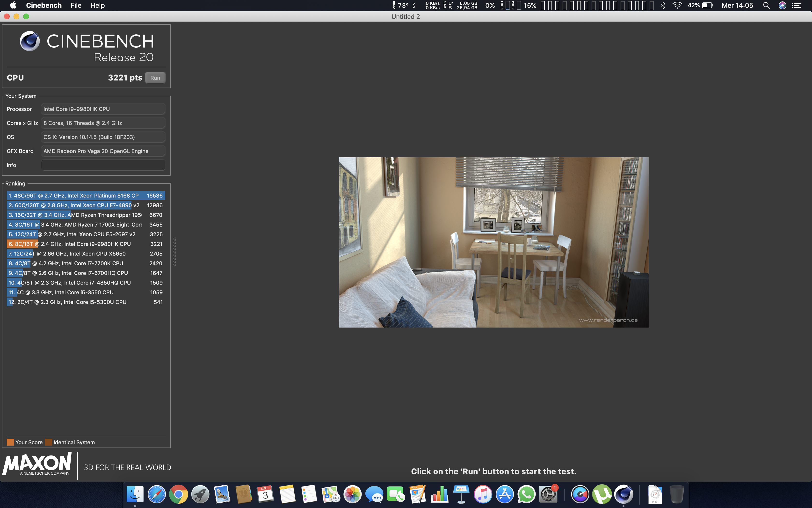Click the Identical System brown legend swatch
Viewport: 812px width, 508px height.
pos(49,442)
